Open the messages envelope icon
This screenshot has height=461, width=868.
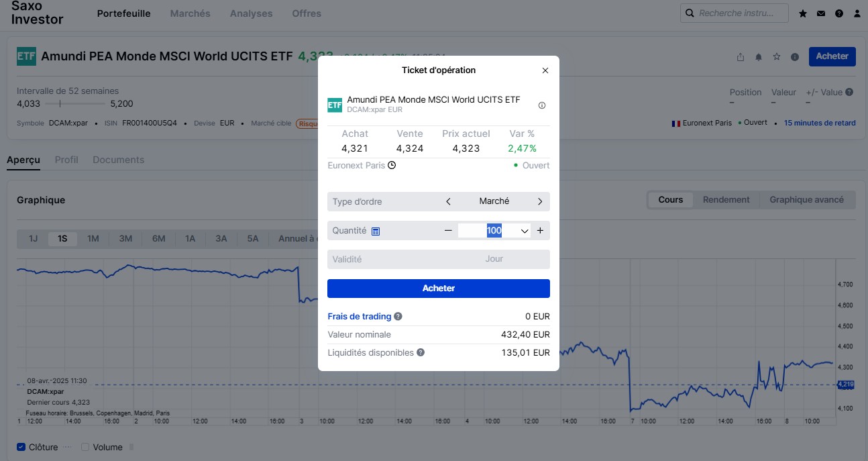[x=821, y=13]
